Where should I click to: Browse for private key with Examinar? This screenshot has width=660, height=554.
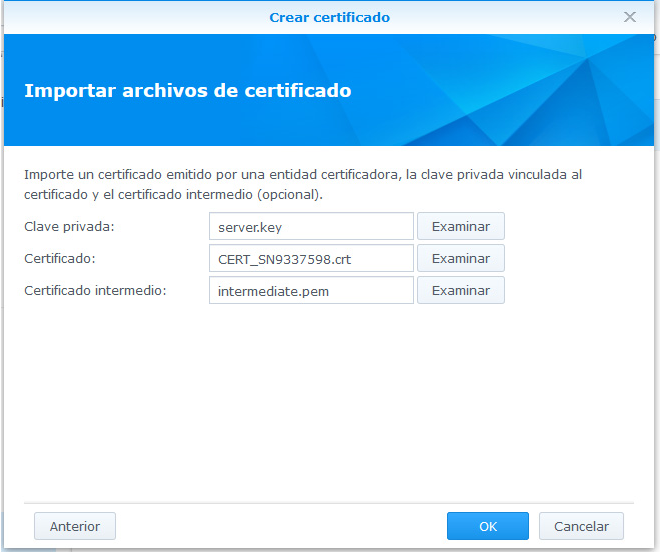[460, 226]
